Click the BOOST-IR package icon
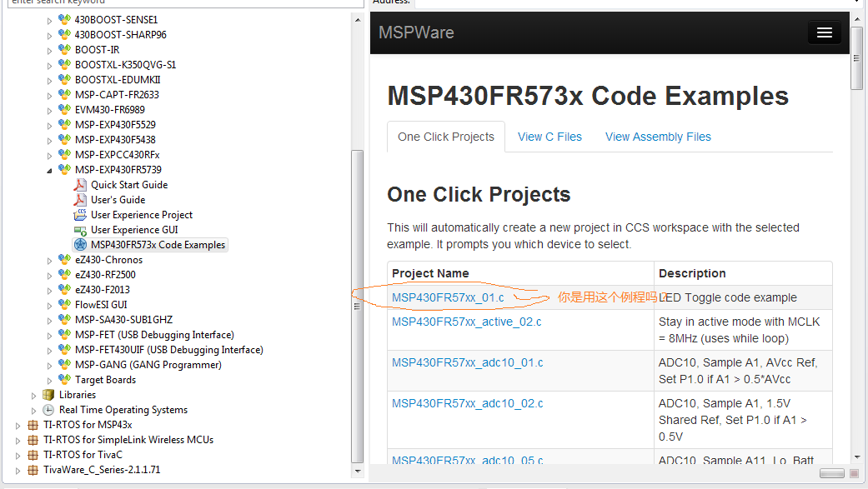 point(65,49)
